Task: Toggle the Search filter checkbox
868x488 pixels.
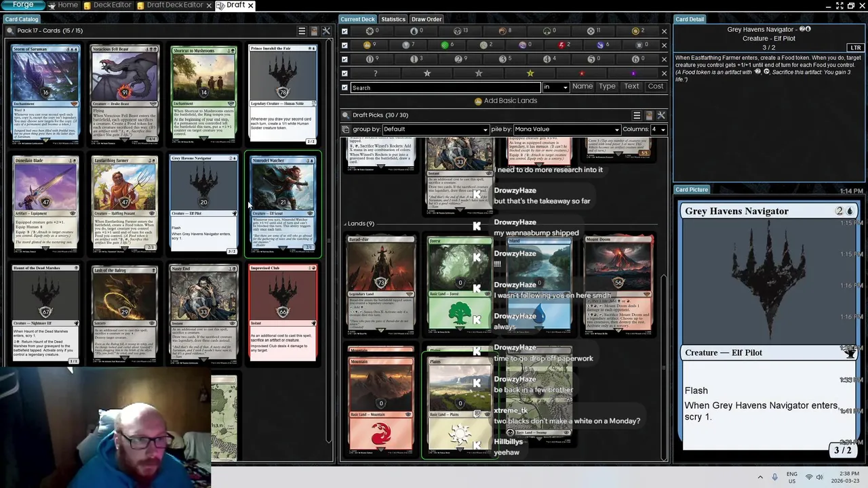Action: [344, 87]
